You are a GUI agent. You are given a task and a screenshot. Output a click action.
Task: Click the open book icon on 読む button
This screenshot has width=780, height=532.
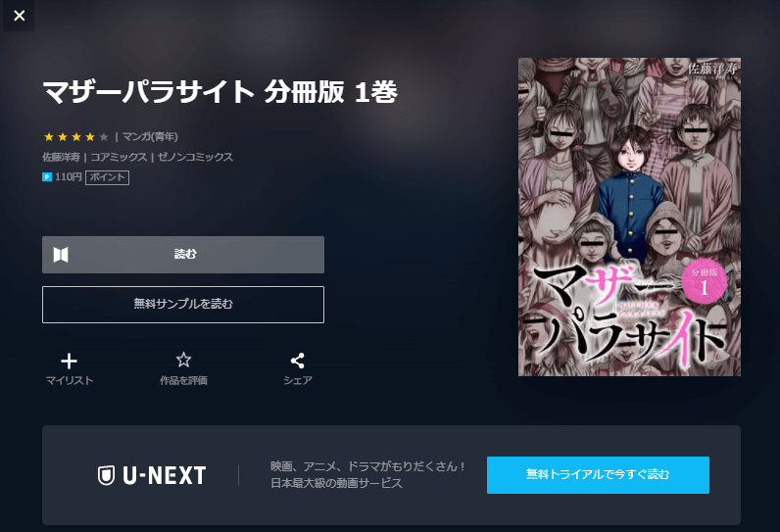pos(61,255)
